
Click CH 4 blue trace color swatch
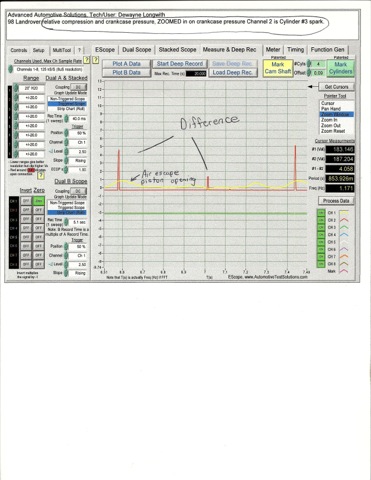(x=344, y=235)
